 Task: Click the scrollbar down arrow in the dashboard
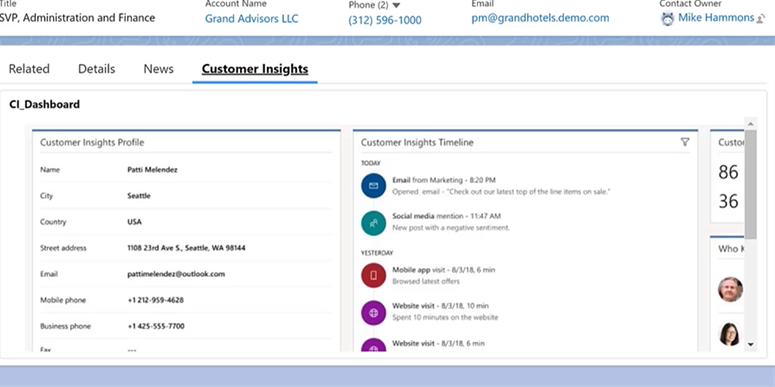point(750,344)
